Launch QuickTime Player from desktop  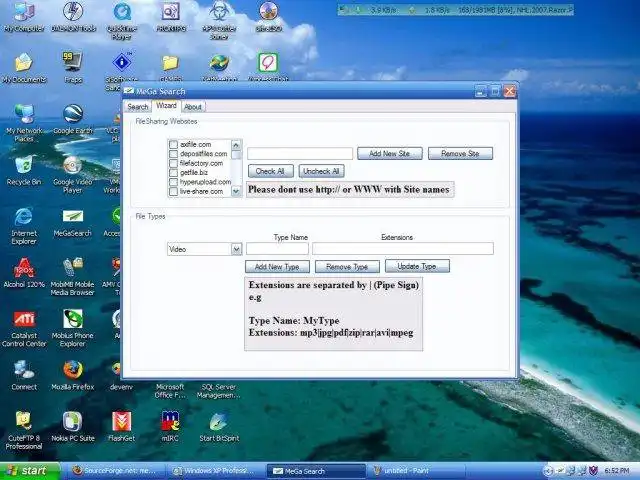[x=122, y=20]
